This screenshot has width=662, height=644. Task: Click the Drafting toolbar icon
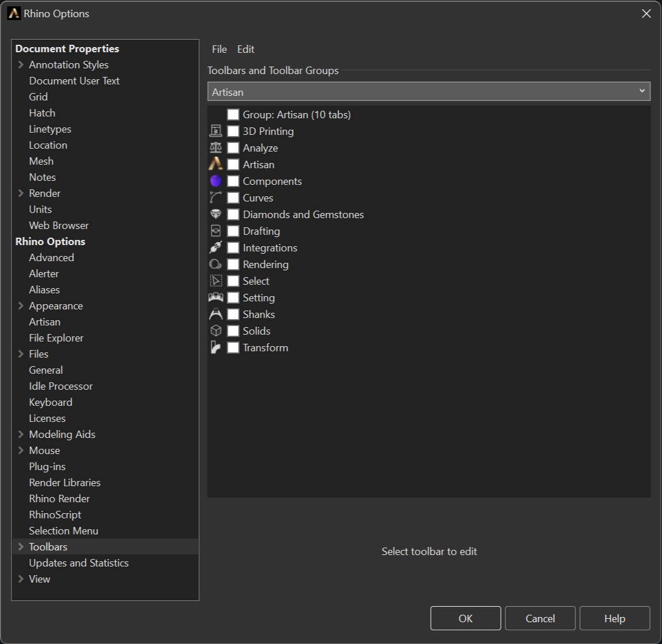216,231
